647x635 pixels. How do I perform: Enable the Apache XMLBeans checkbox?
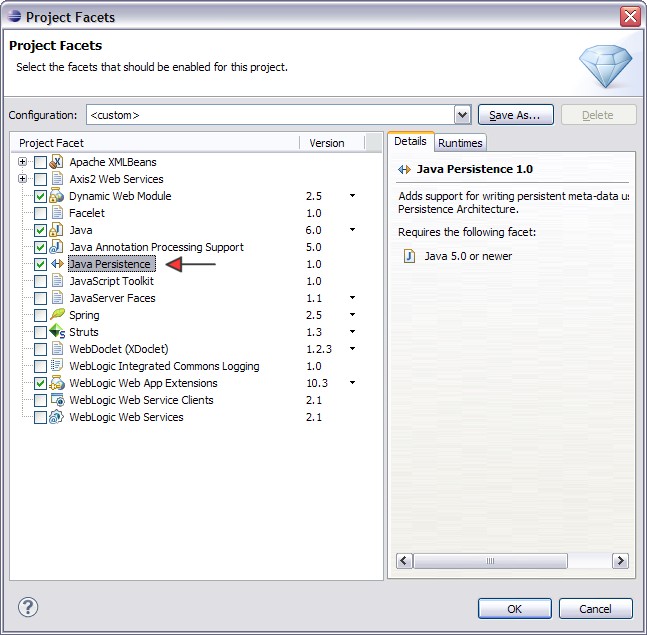click(40, 162)
